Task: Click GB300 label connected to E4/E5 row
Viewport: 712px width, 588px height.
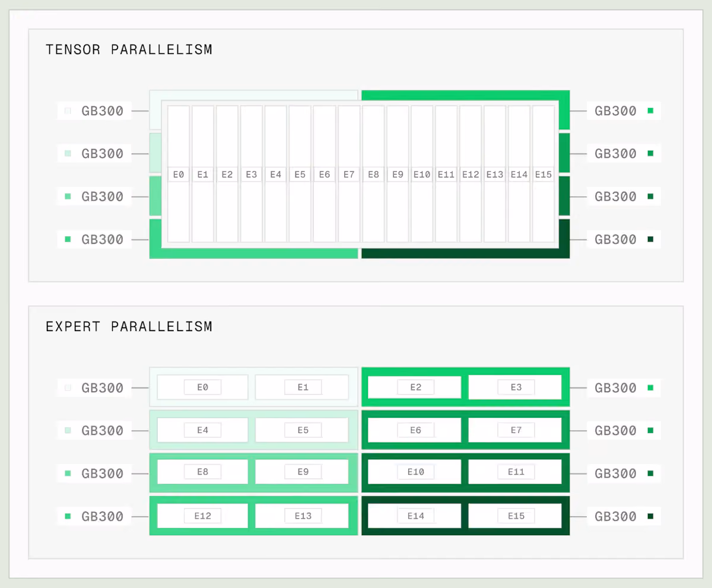Action: pos(103,431)
